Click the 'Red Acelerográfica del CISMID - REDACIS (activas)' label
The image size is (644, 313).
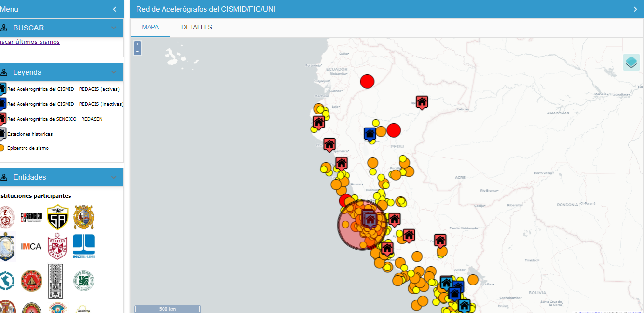tap(63, 89)
